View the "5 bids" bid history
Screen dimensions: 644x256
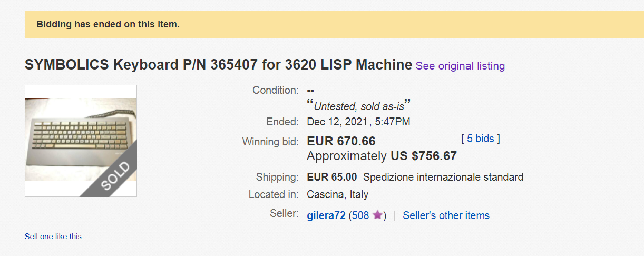click(480, 139)
